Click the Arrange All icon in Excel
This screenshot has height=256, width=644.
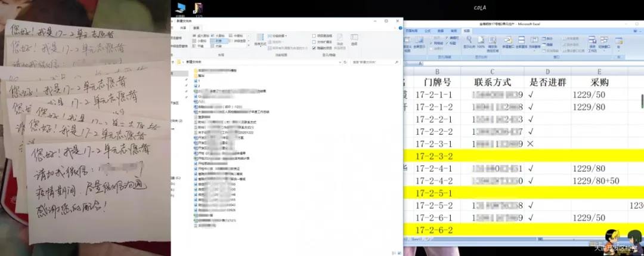(x=521, y=41)
